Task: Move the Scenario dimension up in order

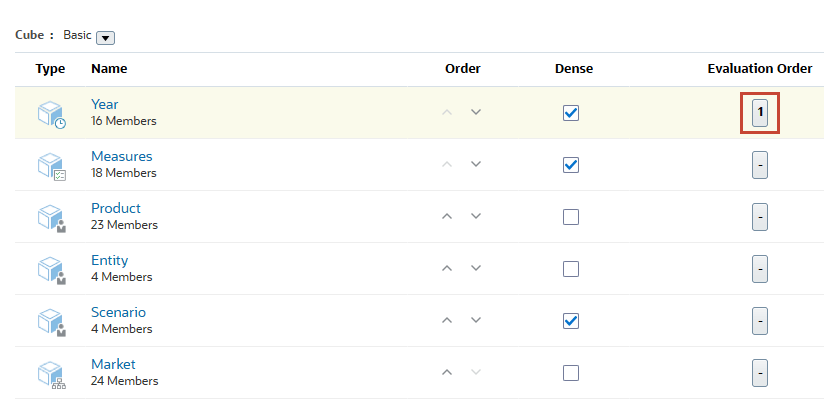Action: [448, 320]
